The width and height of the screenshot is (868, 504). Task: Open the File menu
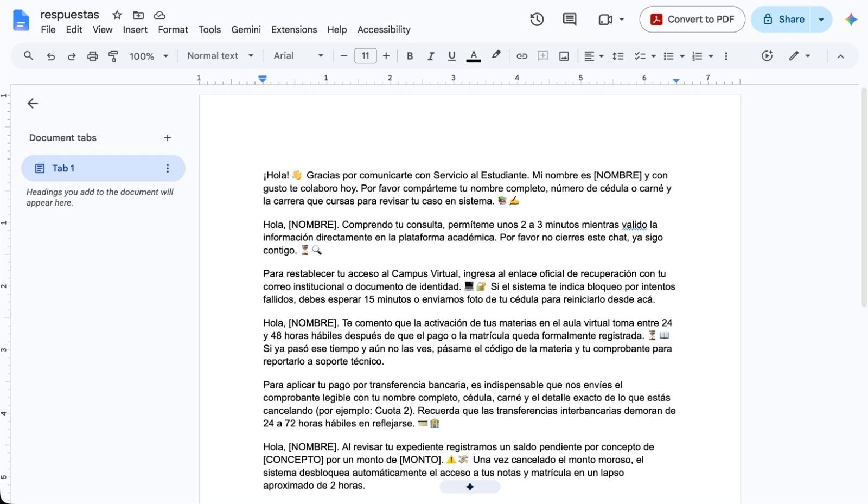point(48,30)
